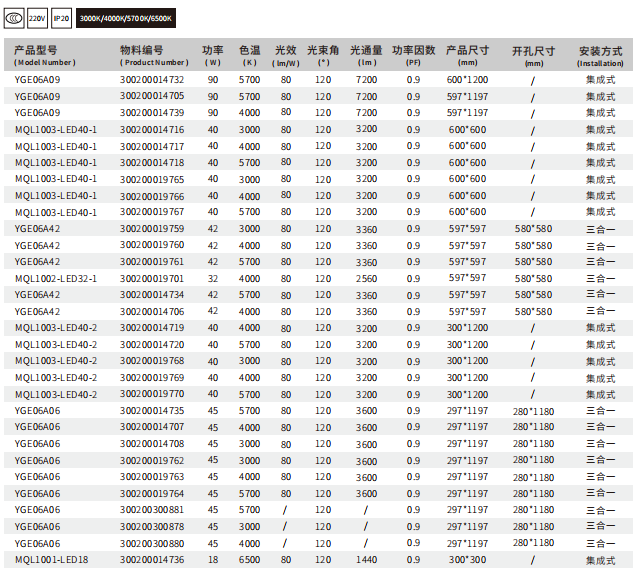Image resolution: width=639 pixels, height=572 pixels.
Task: Click the 功率 (W) column header
Action: pyautogui.click(x=213, y=55)
